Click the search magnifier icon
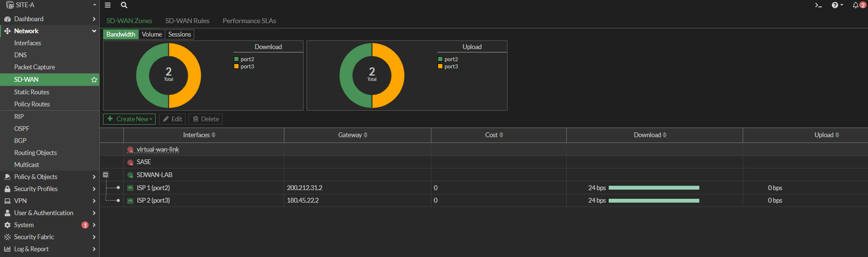 tap(124, 5)
